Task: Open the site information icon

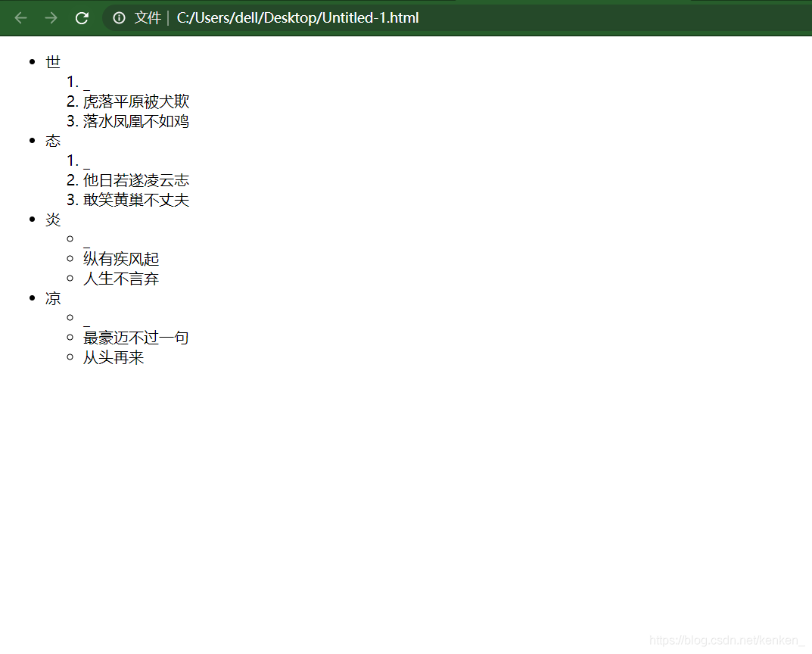Action: click(x=119, y=18)
